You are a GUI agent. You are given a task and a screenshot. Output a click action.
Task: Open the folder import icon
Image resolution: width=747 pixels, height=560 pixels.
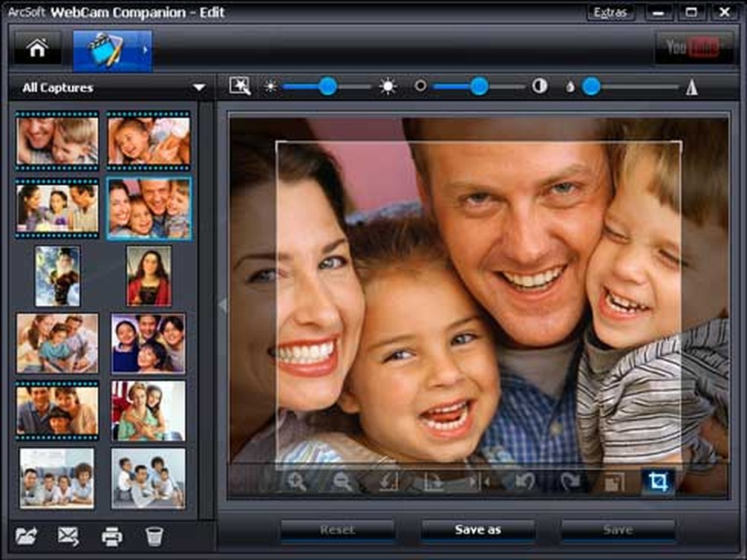pos(27,536)
